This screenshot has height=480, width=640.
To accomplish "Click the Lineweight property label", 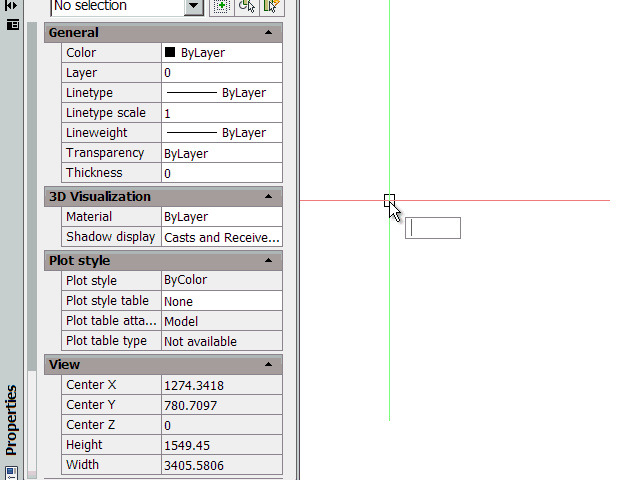I will [97, 133].
